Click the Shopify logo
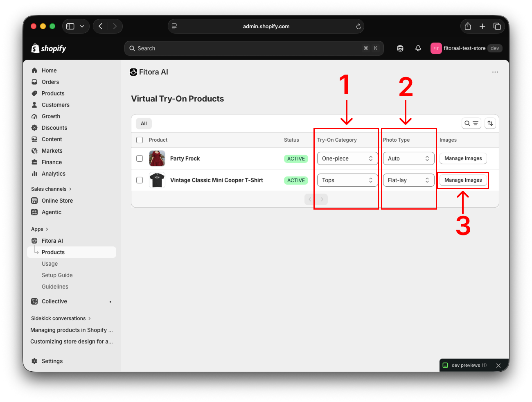The image size is (532, 402). tap(49, 48)
